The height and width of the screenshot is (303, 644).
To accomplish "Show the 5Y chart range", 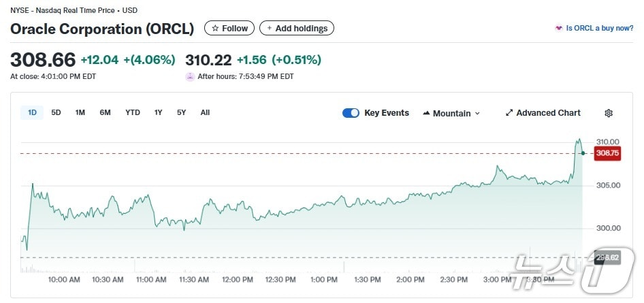I will pyautogui.click(x=181, y=112).
